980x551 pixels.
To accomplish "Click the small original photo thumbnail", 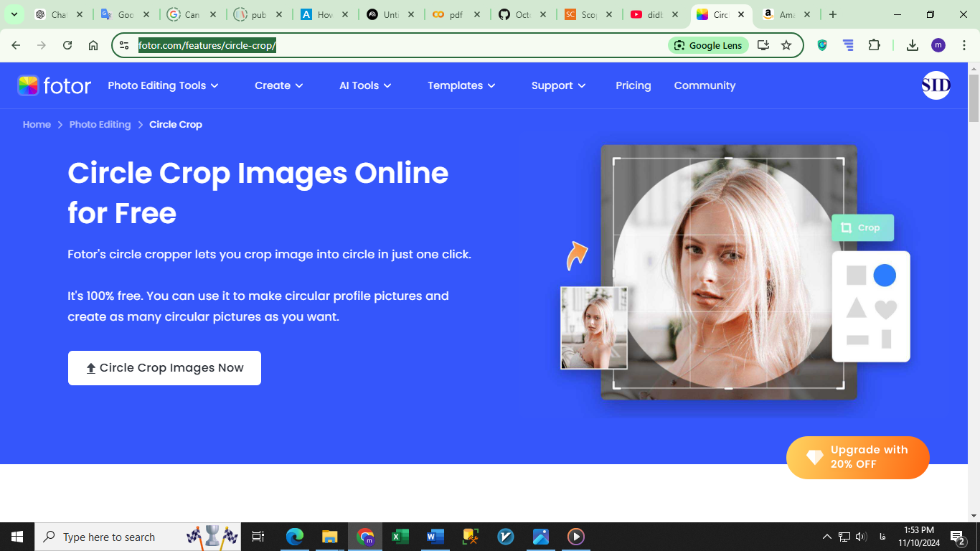I will [x=594, y=328].
